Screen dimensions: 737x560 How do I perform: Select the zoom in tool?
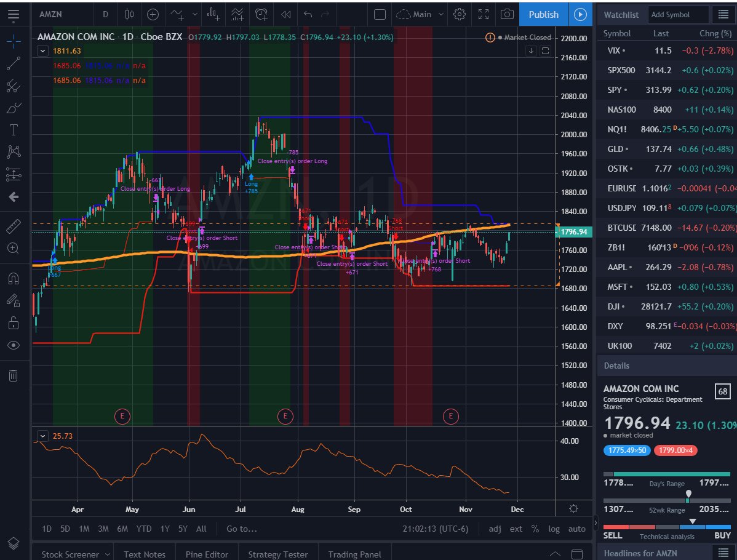pyautogui.click(x=13, y=248)
